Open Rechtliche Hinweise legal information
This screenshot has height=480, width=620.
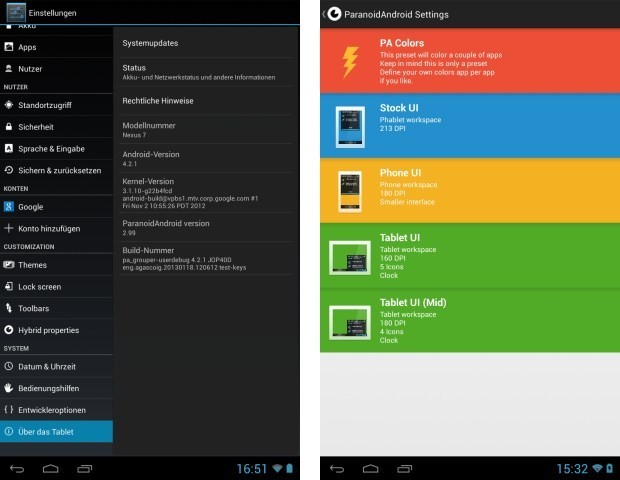(x=158, y=101)
